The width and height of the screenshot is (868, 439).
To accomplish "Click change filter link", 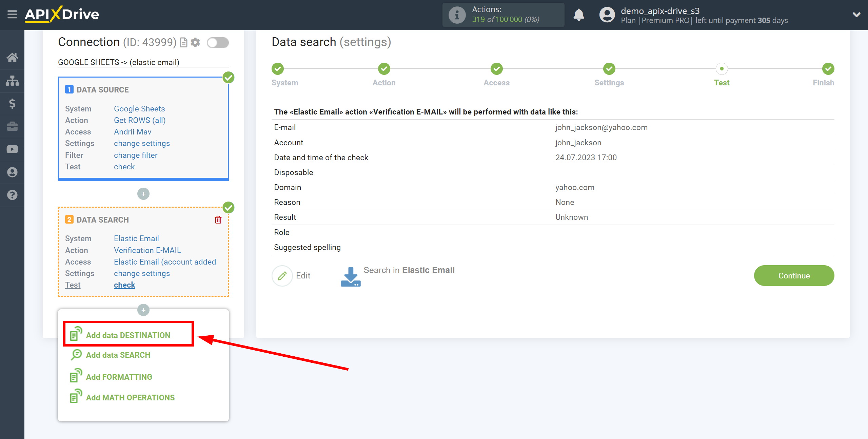I will click(x=136, y=155).
